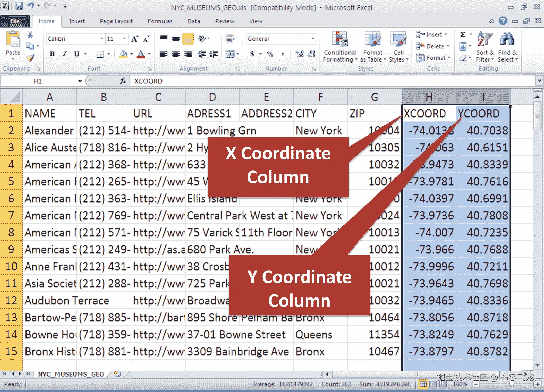Click the insert function fx icon

(x=123, y=81)
